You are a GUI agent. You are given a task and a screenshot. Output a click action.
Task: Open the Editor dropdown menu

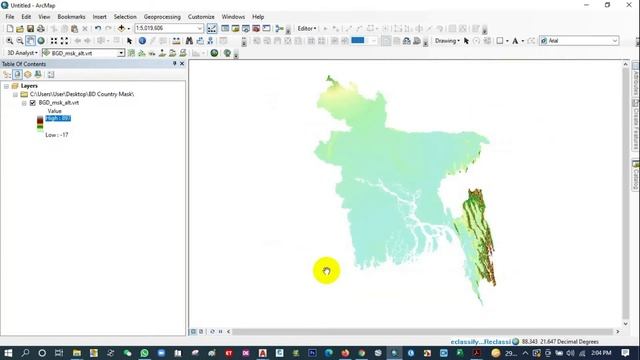307,29
